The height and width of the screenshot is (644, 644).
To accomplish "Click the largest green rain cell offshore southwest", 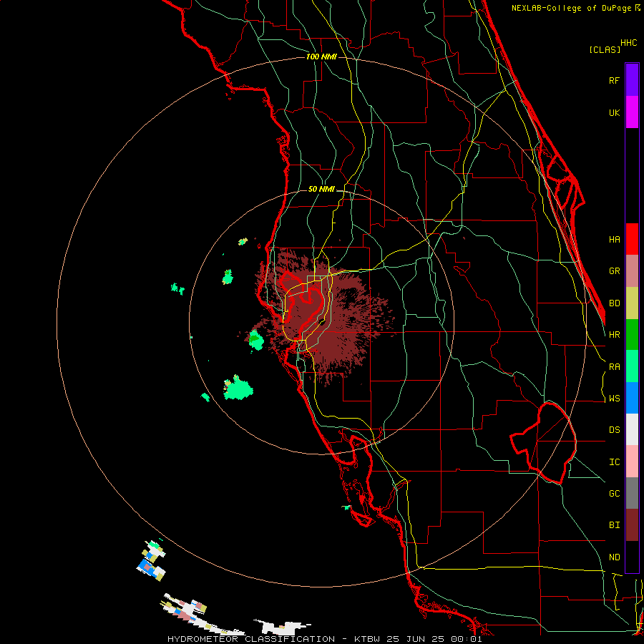I will (238, 388).
